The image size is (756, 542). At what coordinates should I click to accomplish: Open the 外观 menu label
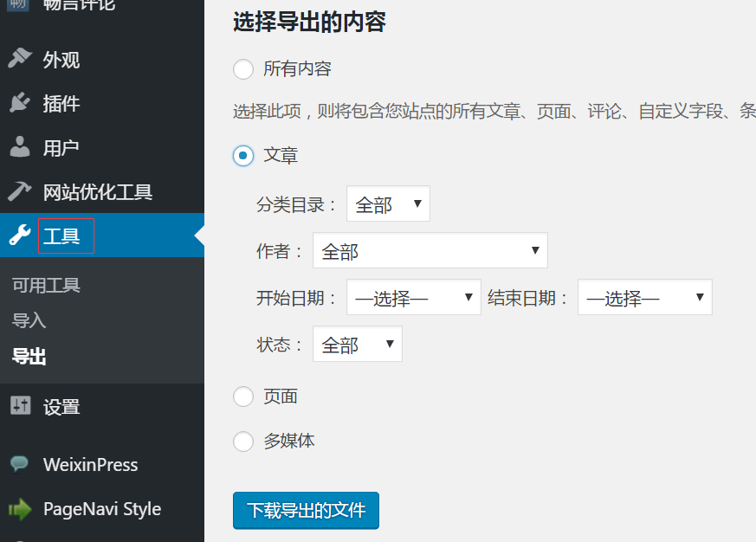pos(61,60)
